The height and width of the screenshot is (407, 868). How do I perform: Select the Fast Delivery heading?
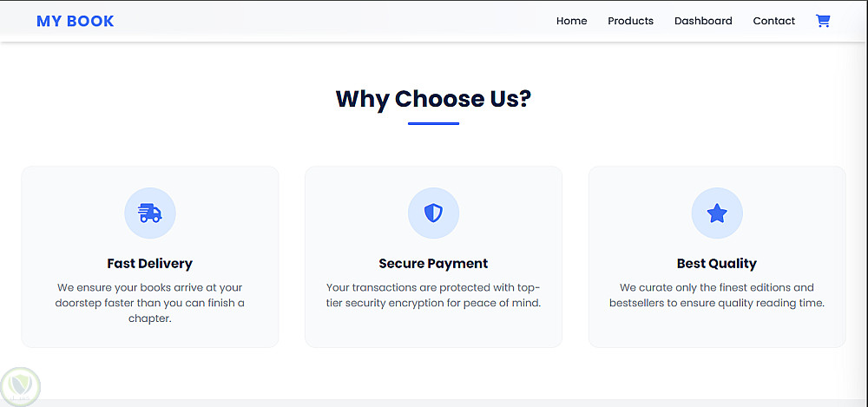[x=150, y=263]
